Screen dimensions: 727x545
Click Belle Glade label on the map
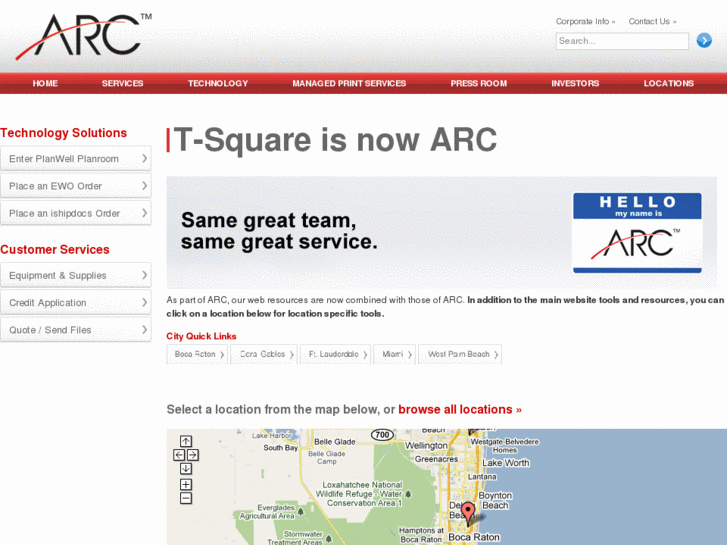[x=335, y=442]
